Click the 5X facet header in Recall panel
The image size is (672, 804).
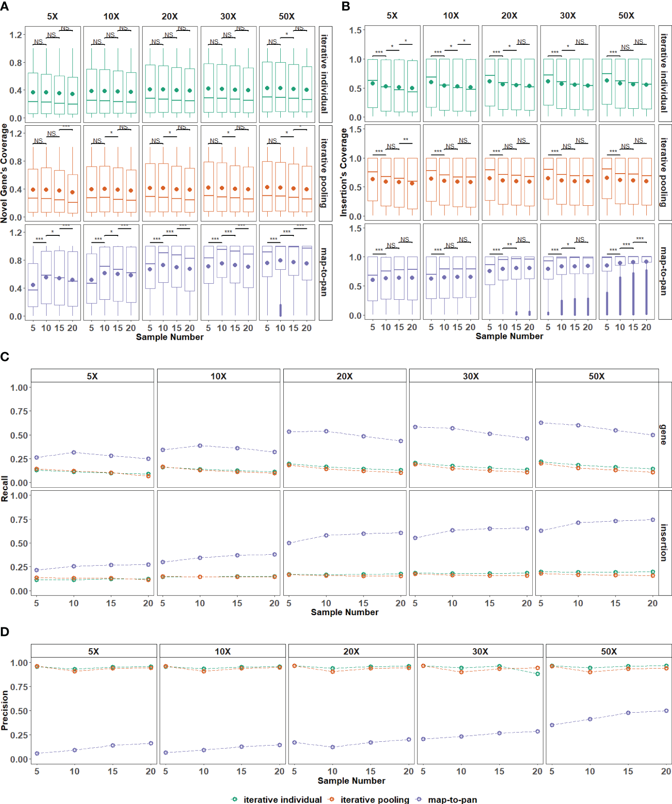point(92,376)
